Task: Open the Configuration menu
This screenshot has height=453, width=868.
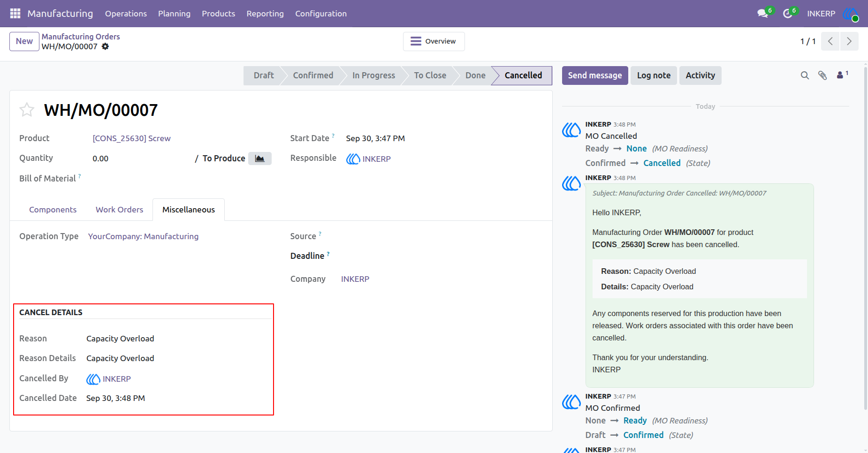Action: click(x=321, y=14)
